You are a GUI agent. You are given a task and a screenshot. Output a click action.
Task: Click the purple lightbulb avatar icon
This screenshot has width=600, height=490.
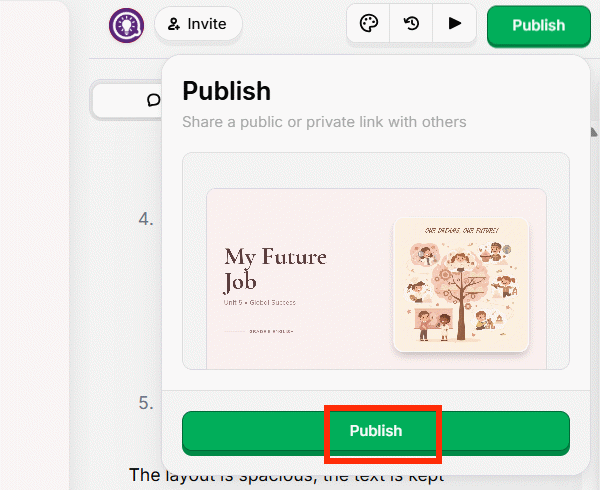[126, 24]
